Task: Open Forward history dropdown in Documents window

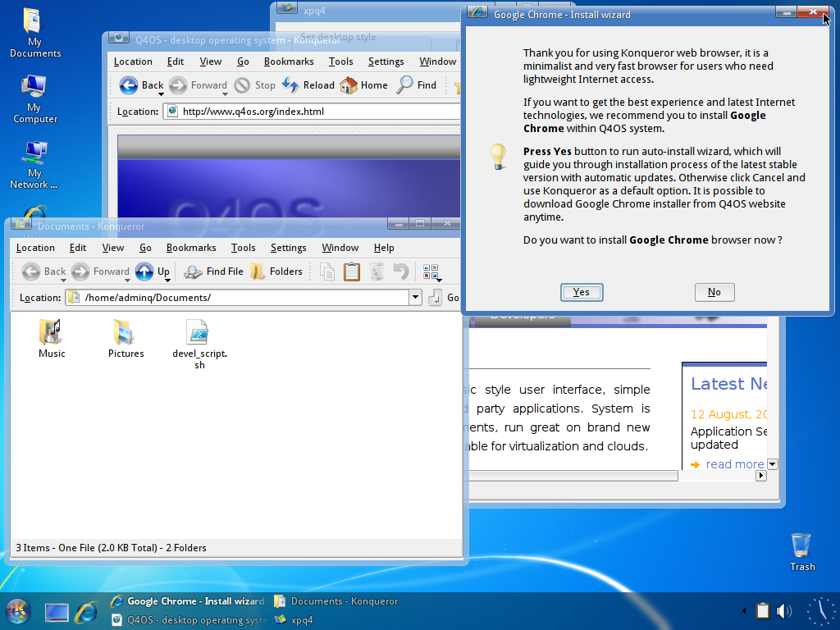Action: 127,281
